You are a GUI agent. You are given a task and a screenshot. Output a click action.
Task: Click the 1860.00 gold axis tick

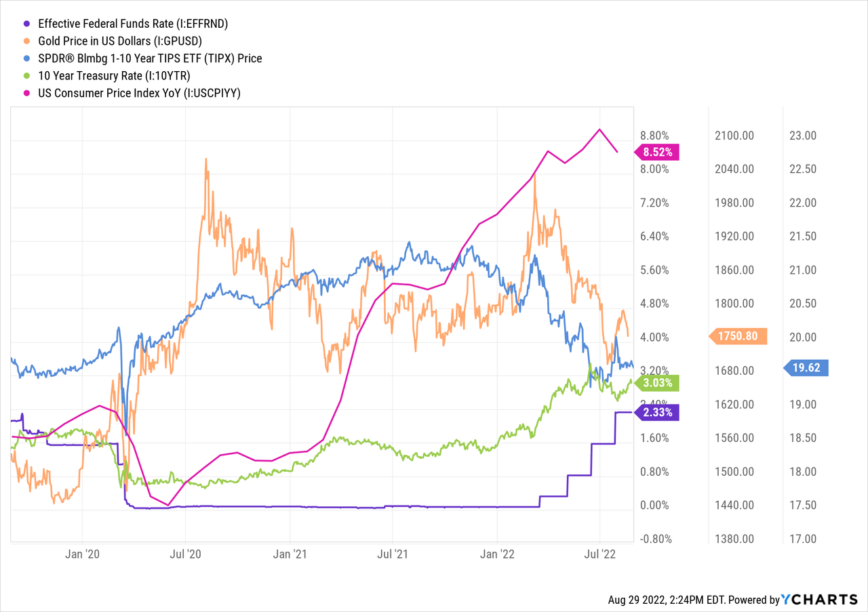[x=734, y=270]
